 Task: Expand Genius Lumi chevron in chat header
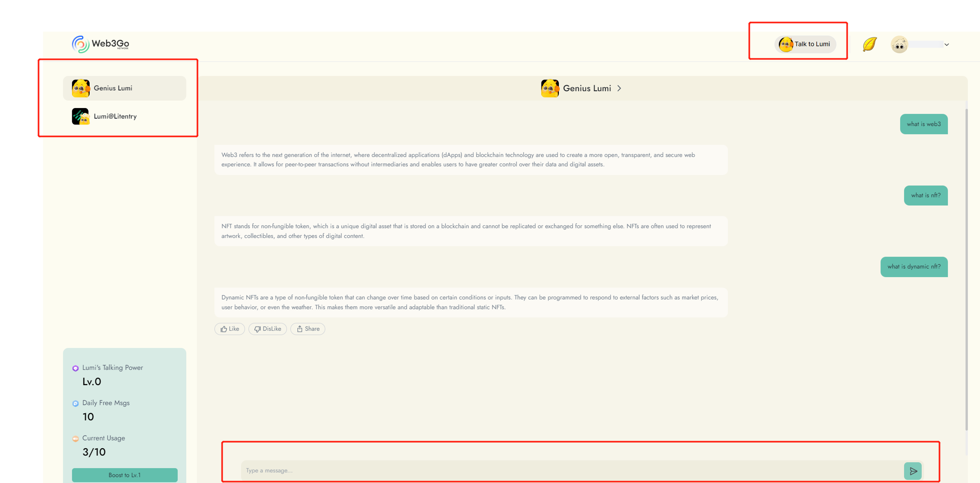(x=619, y=88)
